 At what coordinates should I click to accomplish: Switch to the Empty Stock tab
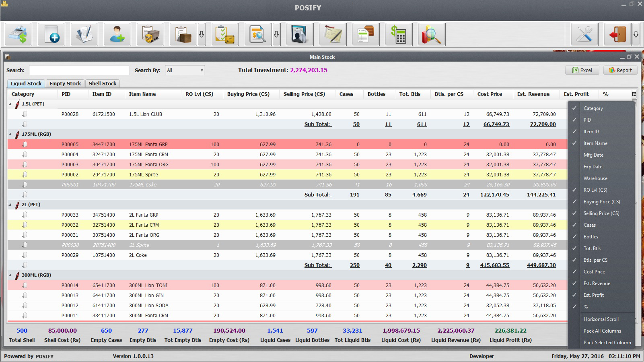(65, 84)
